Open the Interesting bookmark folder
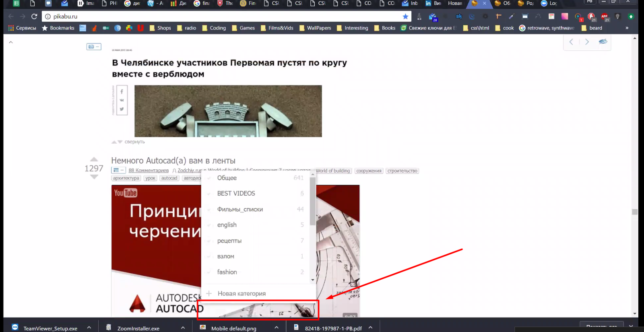644x332 pixels. 352,28
